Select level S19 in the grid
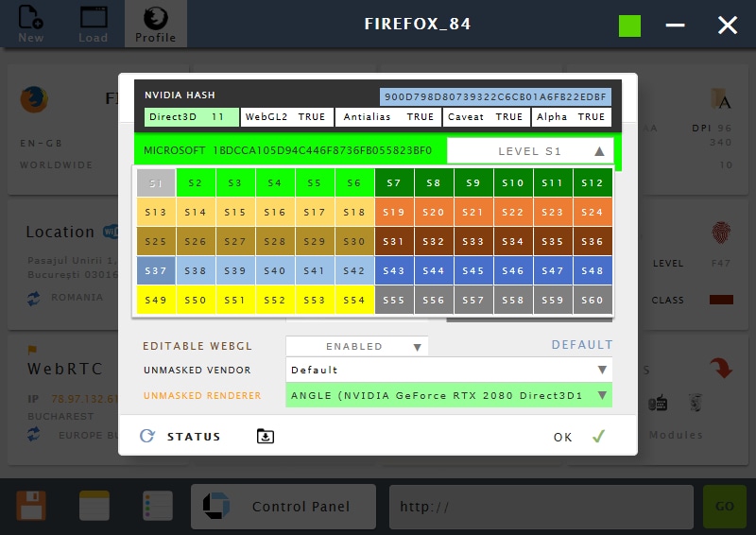The image size is (756, 535). 394,213
